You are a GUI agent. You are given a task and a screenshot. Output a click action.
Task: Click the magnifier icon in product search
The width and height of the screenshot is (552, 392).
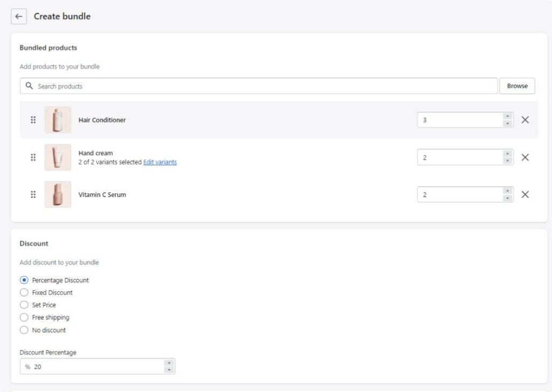coord(29,86)
